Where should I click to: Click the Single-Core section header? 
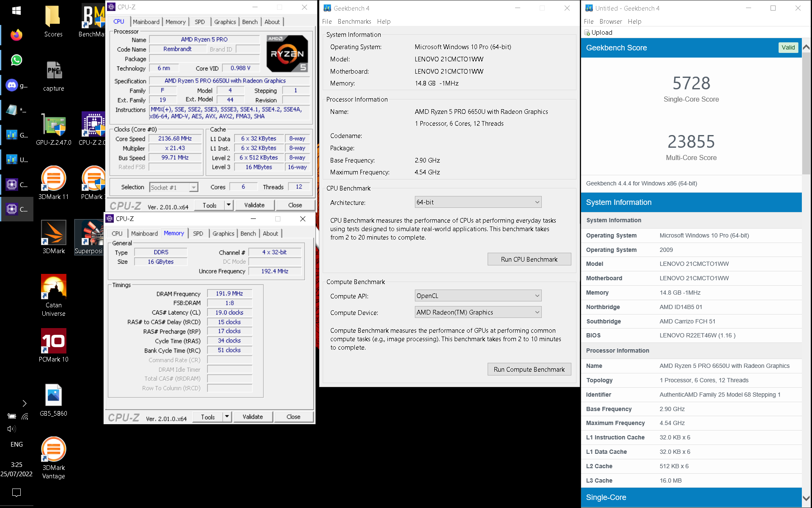click(x=691, y=497)
